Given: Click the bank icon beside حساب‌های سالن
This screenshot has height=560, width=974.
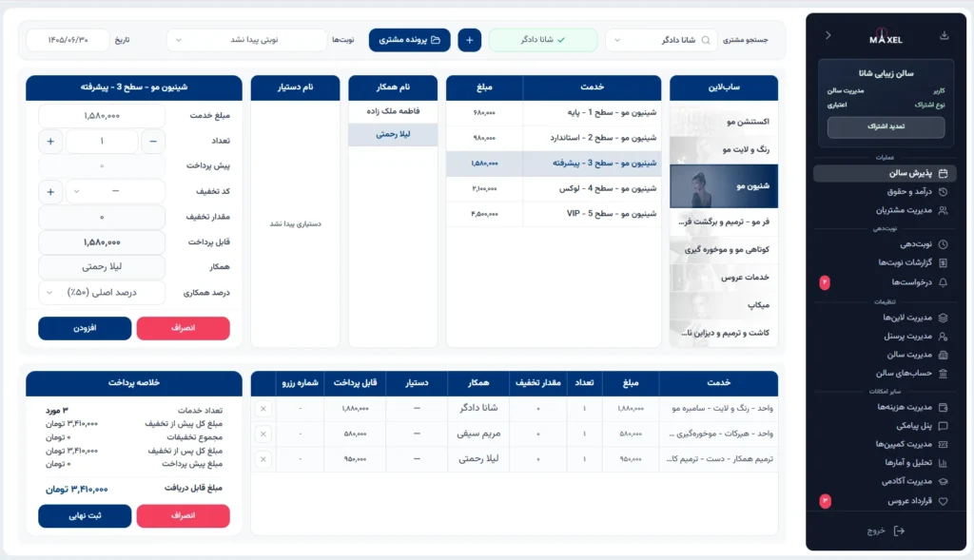Looking at the screenshot, I should coord(943,374).
